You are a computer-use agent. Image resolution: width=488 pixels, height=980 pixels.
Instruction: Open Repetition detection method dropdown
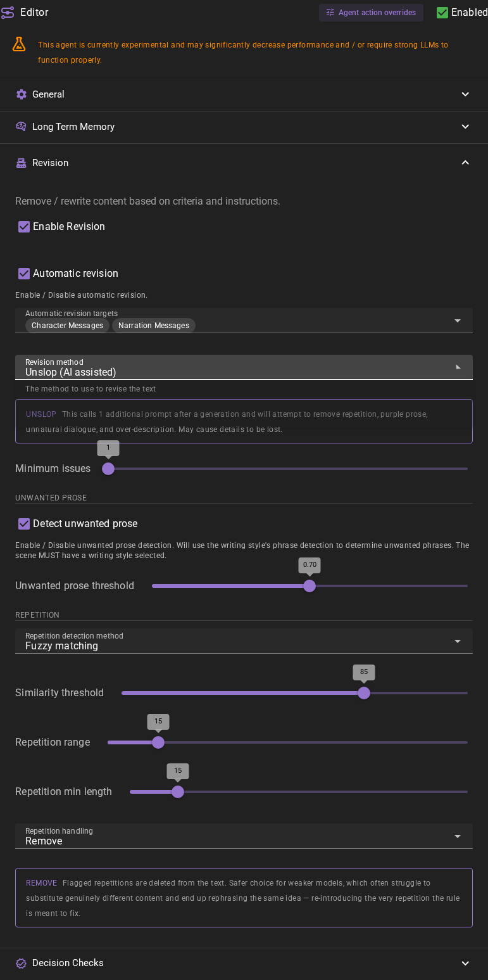(244, 641)
